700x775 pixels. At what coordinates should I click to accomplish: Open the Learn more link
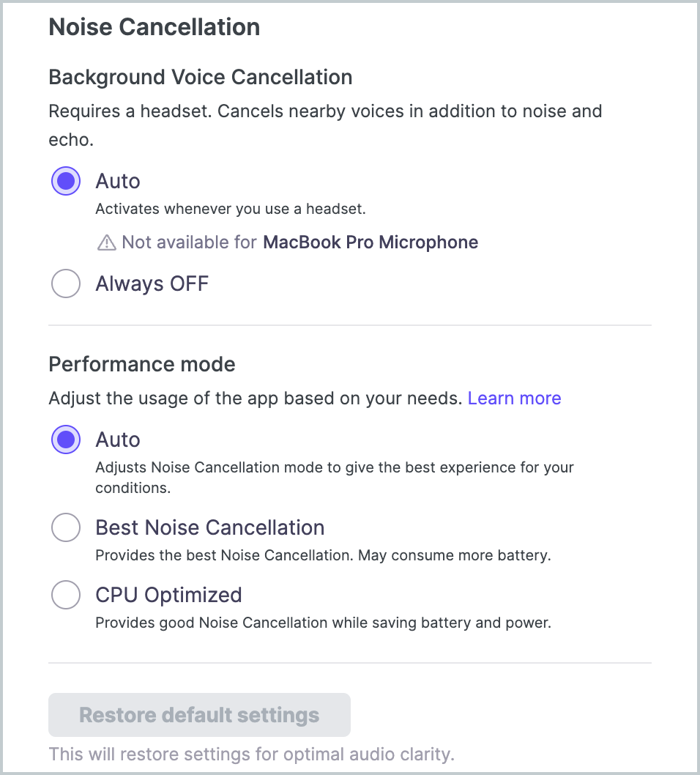[514, 398]
